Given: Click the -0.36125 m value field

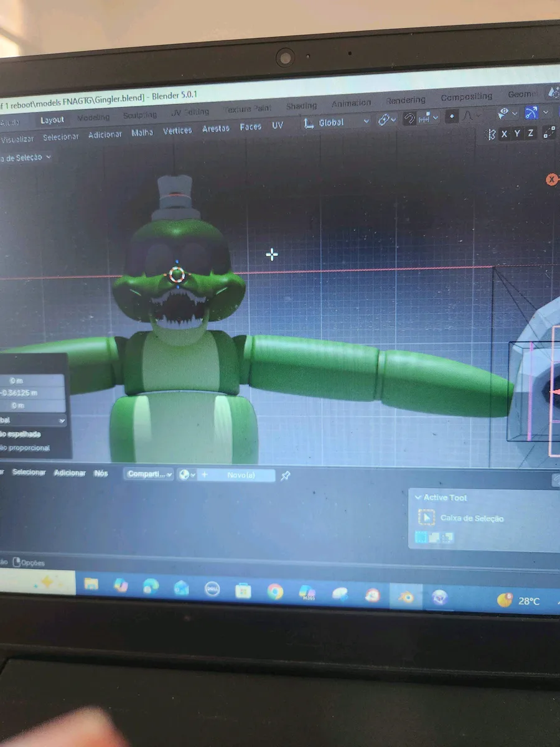Looking at the screenshot, I should point(31,393).
